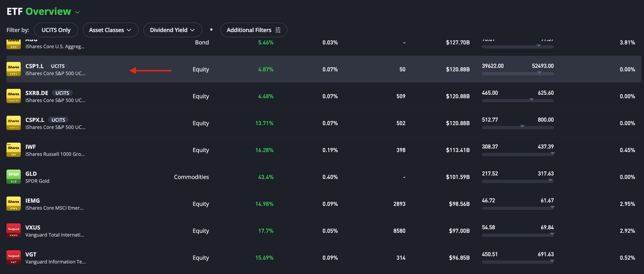Expand the Asset Classes dropdown
The image size is (644, 274).
pos(110,30)
